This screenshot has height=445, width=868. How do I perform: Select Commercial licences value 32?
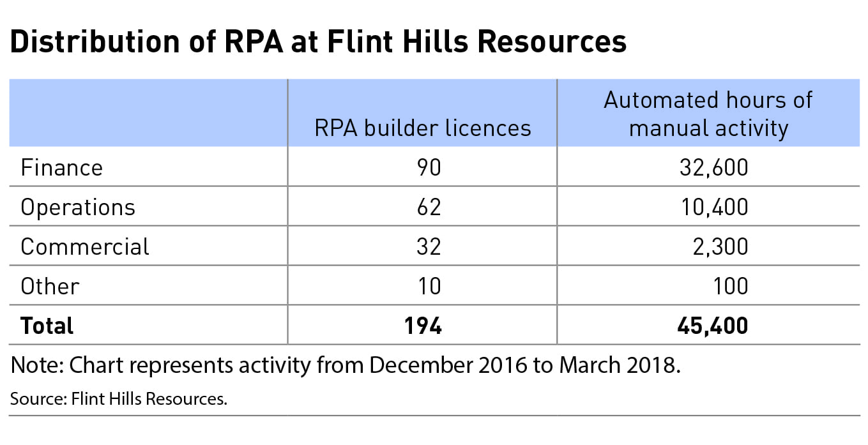[x=428, y=246]
